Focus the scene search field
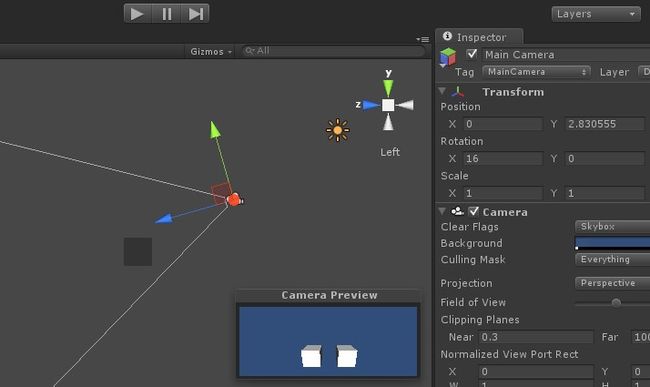The image size is (650, 387). pos(334,51)
